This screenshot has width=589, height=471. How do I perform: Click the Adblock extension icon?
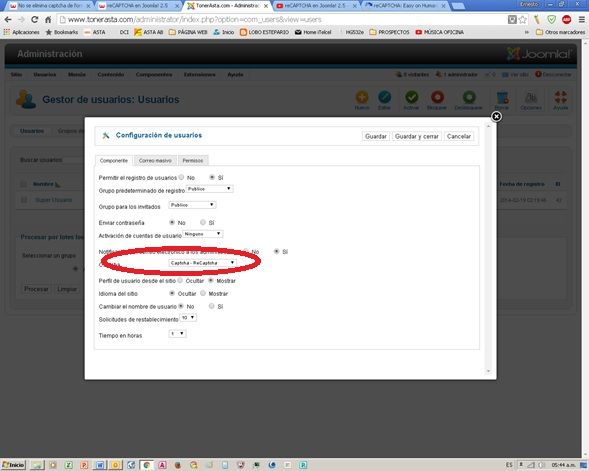566,20
